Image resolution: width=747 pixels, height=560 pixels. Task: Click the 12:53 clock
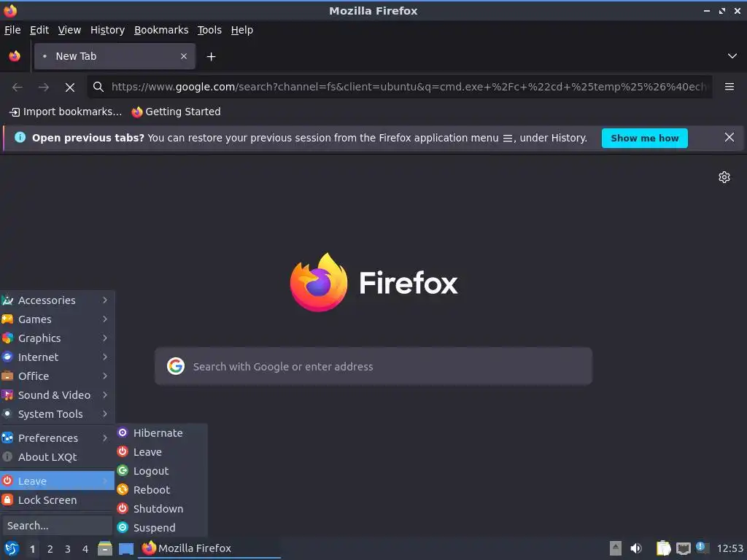(729, 548)
